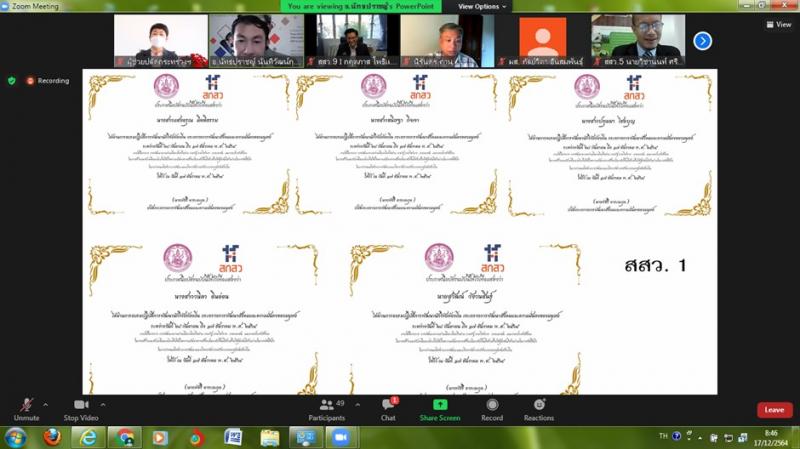Screen dimensions: 800x449
Task: Select participant thumbnail labeled สสว 5
Action: click(x=638, y=41)
